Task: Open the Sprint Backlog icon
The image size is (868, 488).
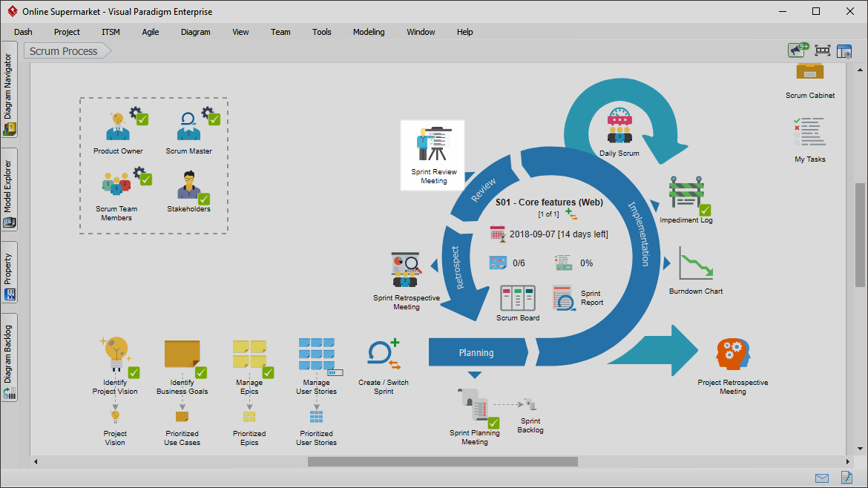Action: click(x=530, y=404)
